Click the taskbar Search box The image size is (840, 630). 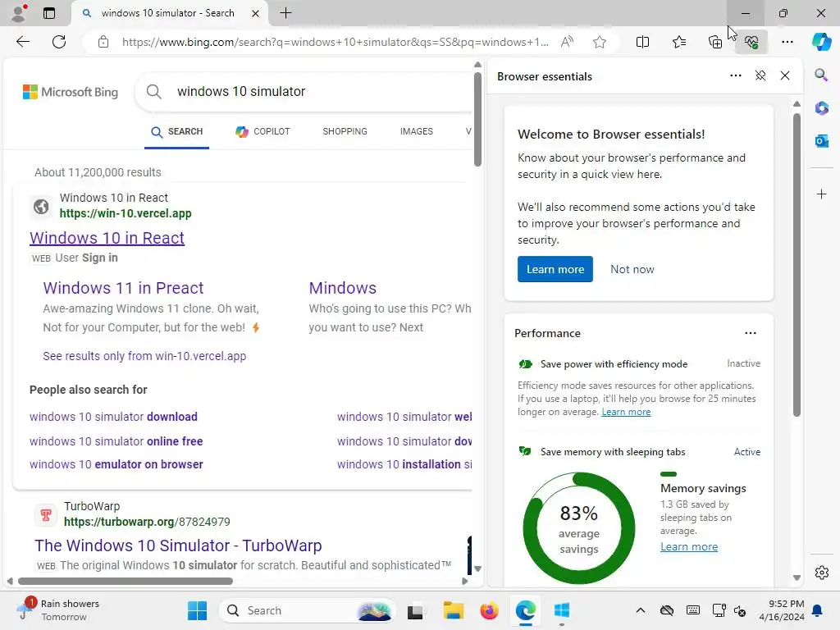(308, 610)
